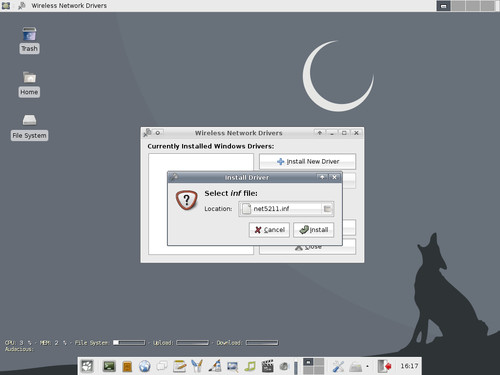
Task: Shade the Install Driver dialog with the up-arrow
Action: point(322,177)
